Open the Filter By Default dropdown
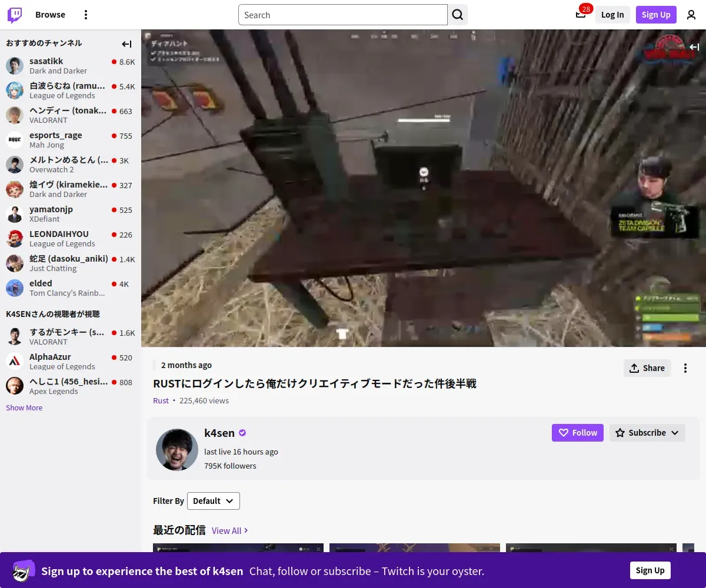706x588 pixels. 214,501
